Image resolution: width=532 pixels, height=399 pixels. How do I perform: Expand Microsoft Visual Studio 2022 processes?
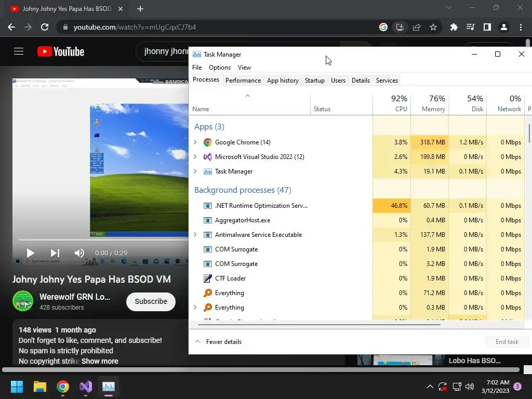pos(195,157)
